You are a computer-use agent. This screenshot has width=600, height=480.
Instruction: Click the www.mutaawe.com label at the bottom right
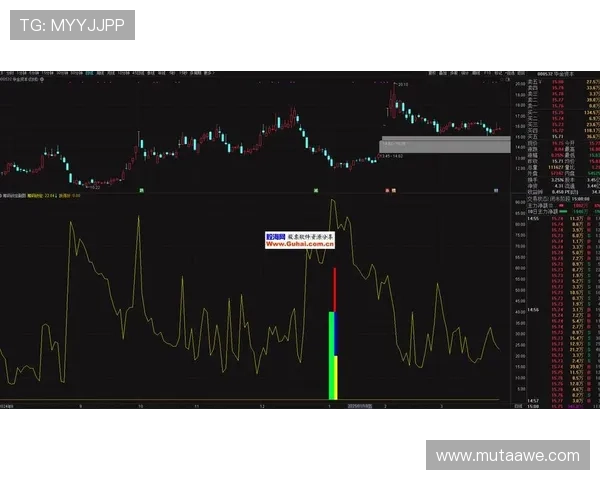tap(507, 456)
